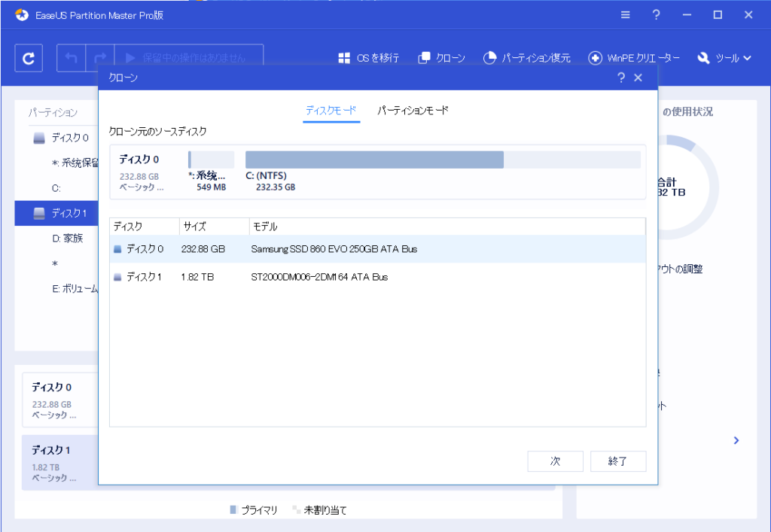Click the right chevron in the right panel
The width and height of the screenshot is (771, 532).
click(x=736, y=440)
